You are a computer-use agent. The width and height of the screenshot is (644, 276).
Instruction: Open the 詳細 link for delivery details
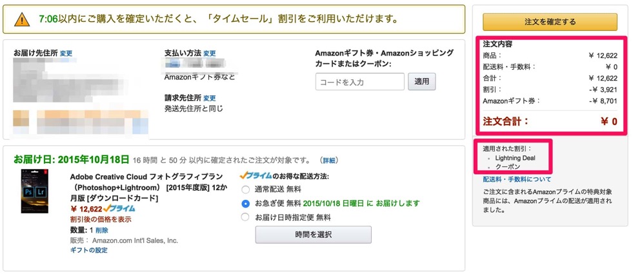point(329,160)
